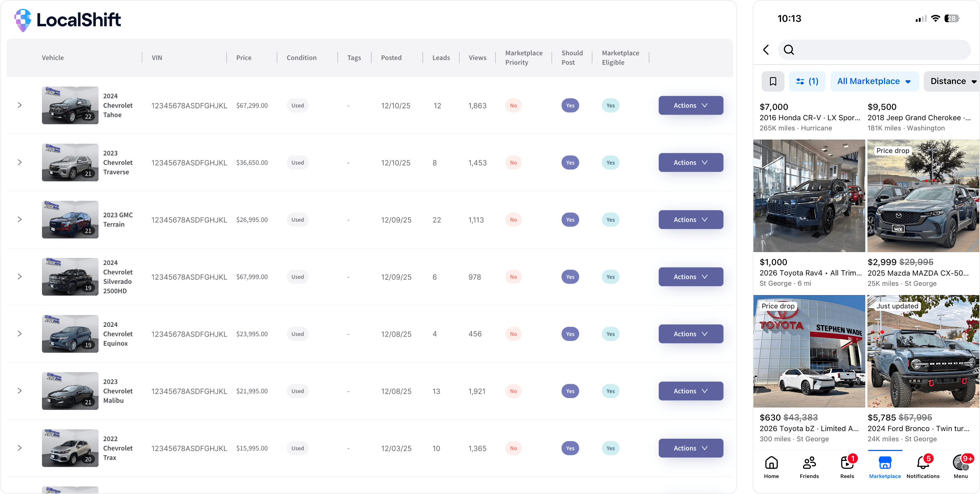Tap the search magnifier icon
The image size is (980, 494).
tap(789, 50)
